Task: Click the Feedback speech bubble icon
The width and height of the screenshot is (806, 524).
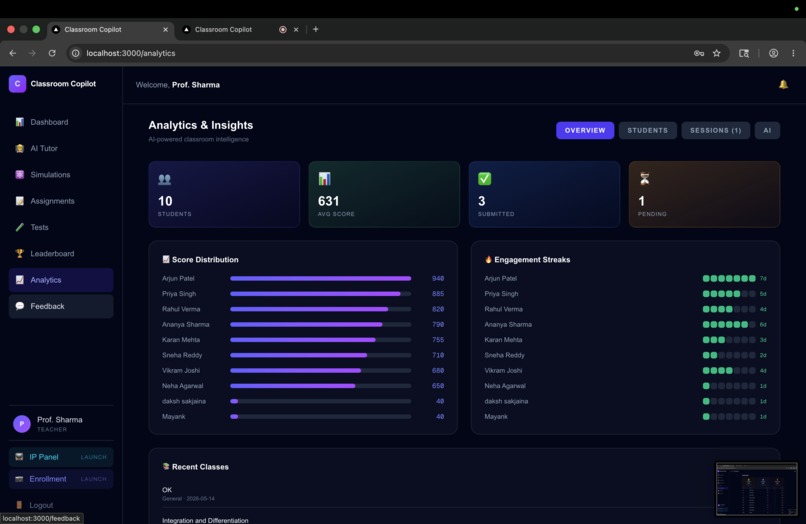Action: 20,306
